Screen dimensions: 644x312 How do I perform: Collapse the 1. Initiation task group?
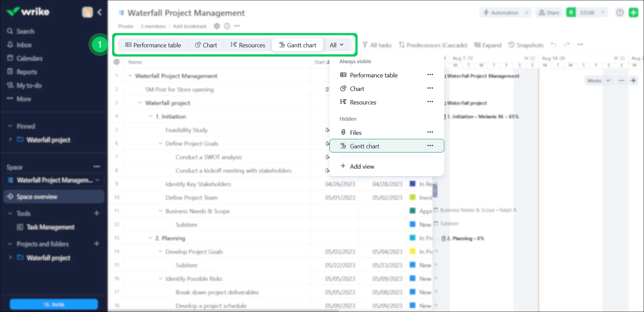[x=151, y=116]
